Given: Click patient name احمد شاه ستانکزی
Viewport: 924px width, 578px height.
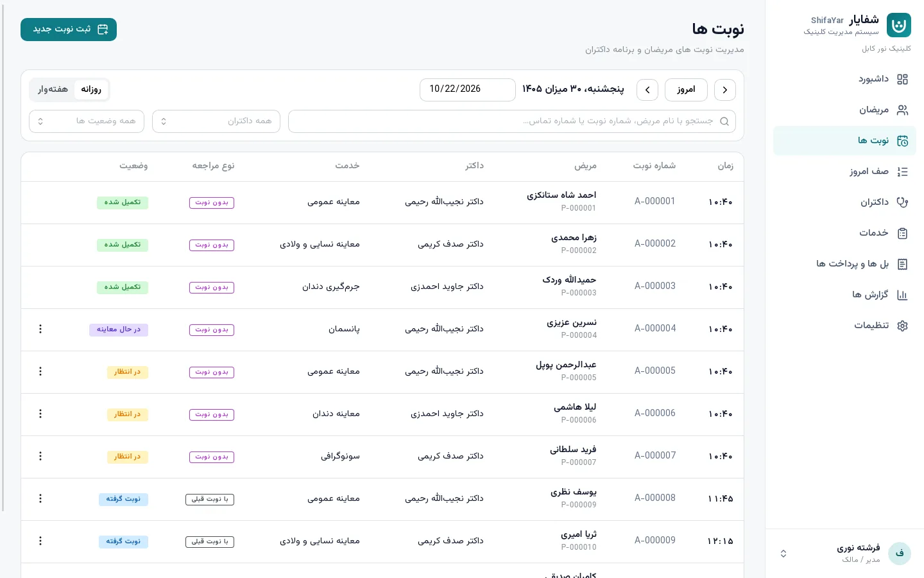Looking at the screenshot, I should tap(561, 195).
